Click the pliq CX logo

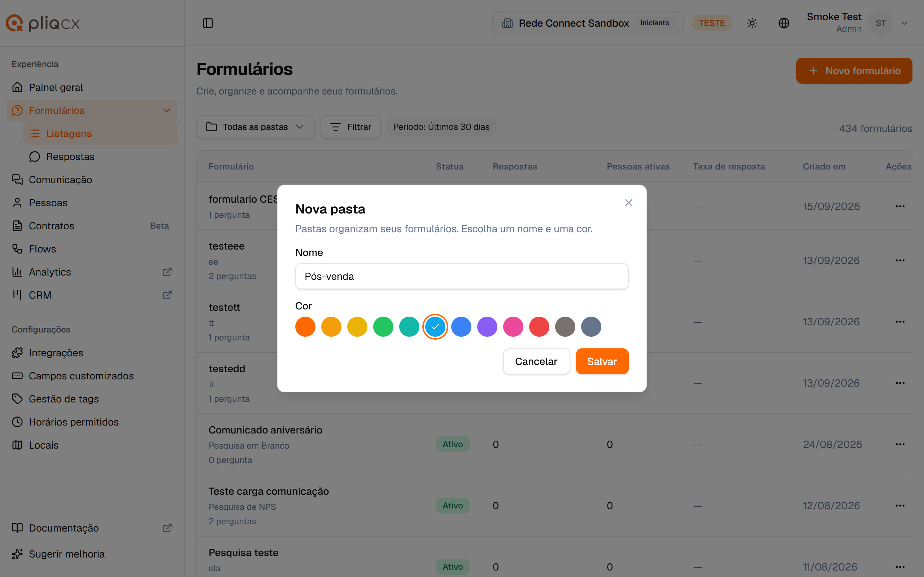(43, 23)
